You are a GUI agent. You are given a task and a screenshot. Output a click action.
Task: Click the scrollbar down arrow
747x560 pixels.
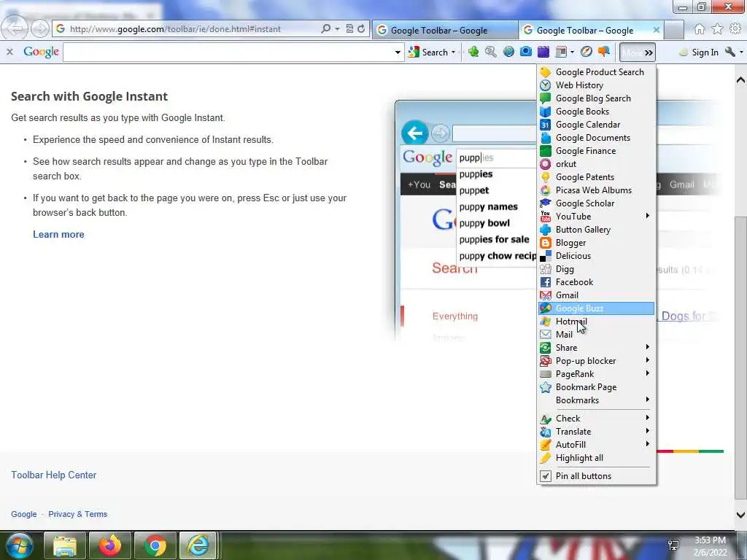[x=740, y=515]
